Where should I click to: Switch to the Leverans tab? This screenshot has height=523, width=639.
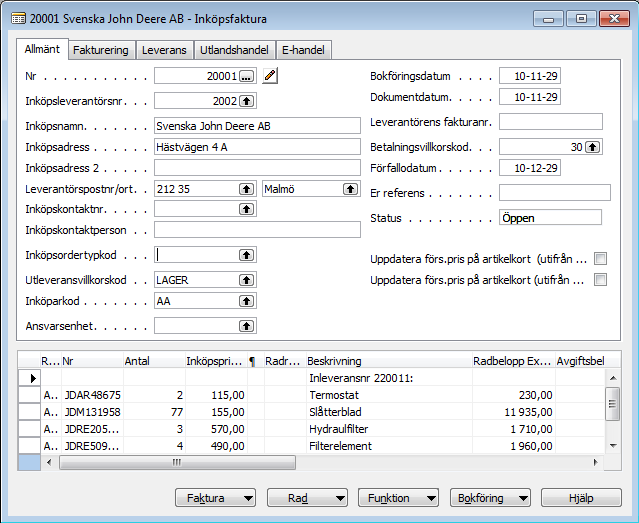(x=164, y=50)
